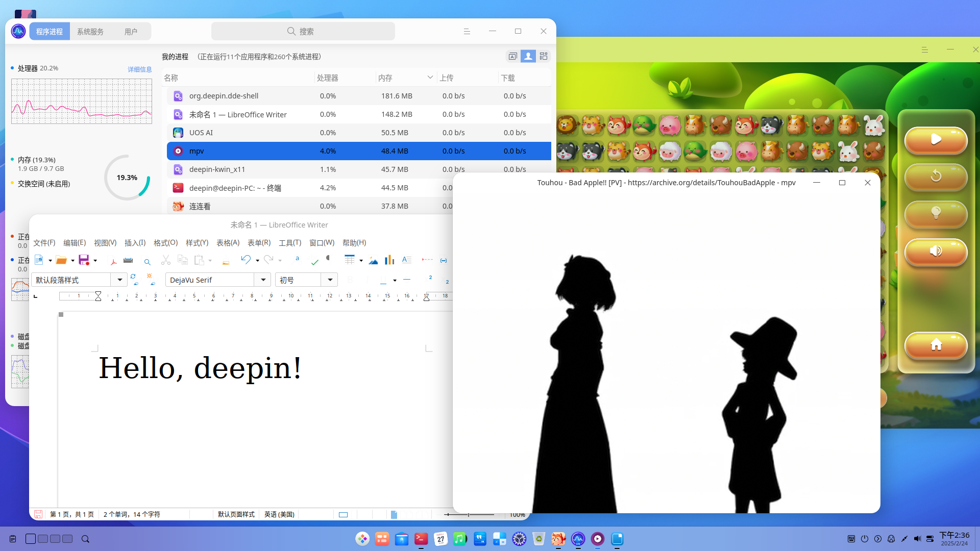Open the 工具(T) menu in Writer
The image size is (980, 551).
[x=290, y=243]
